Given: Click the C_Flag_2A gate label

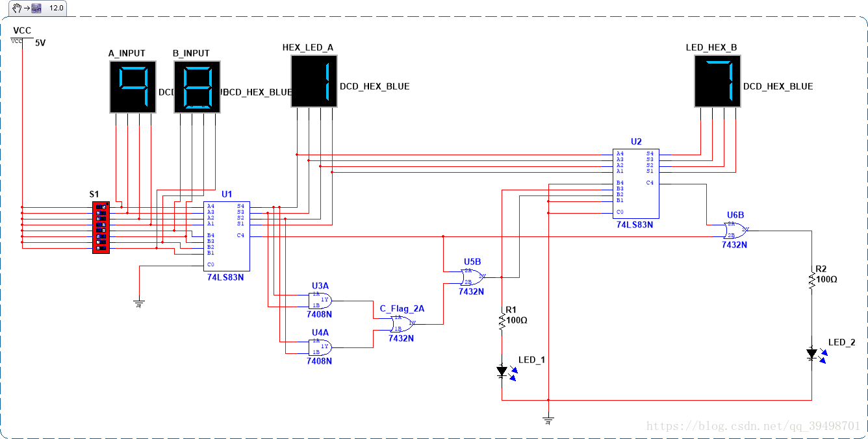Looking at the screenshot, I should (x=402, y=308).
